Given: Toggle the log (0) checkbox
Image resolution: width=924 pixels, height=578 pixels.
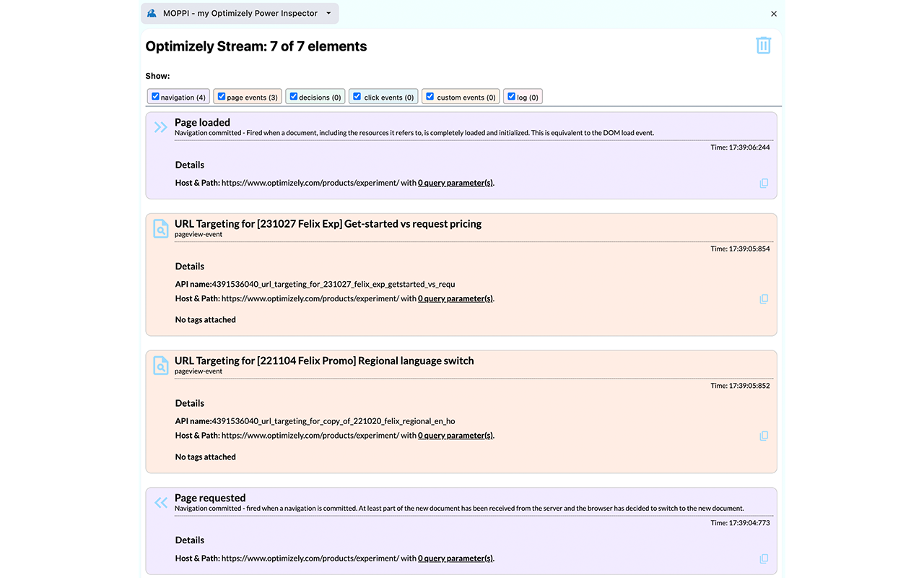Looking at the screenshot, I should click(x=511, y=97).
